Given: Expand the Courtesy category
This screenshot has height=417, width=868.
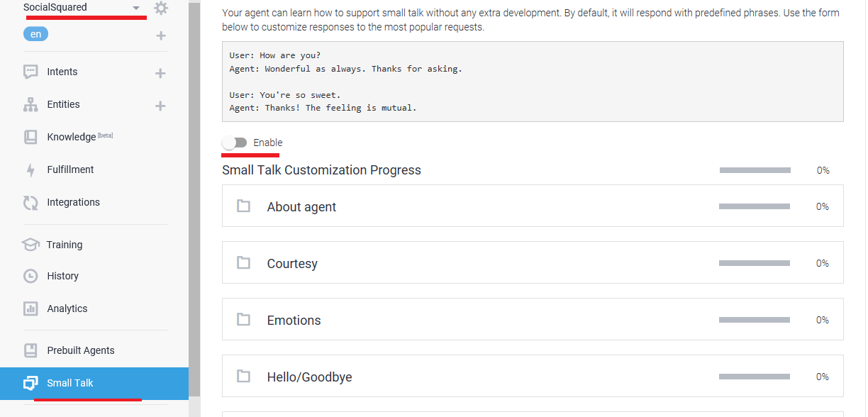Looking at the screenshot, I should click(x=292, y=264).
